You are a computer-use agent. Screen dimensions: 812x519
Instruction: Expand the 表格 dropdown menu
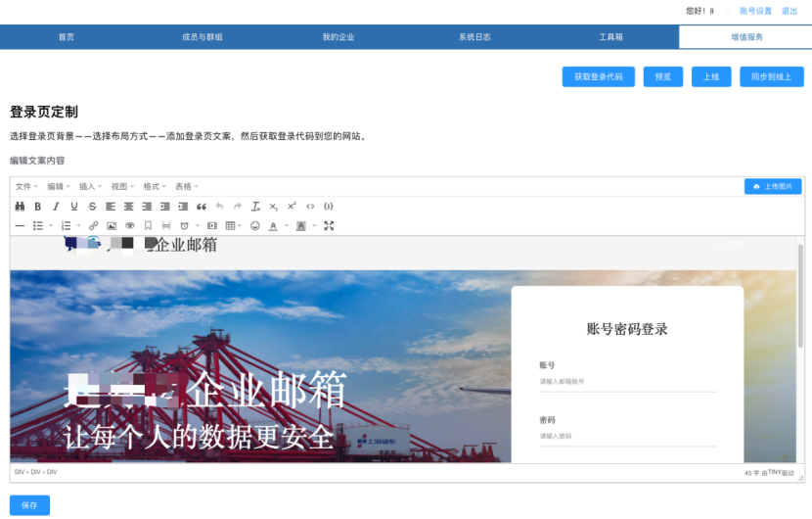click(186, 186)
